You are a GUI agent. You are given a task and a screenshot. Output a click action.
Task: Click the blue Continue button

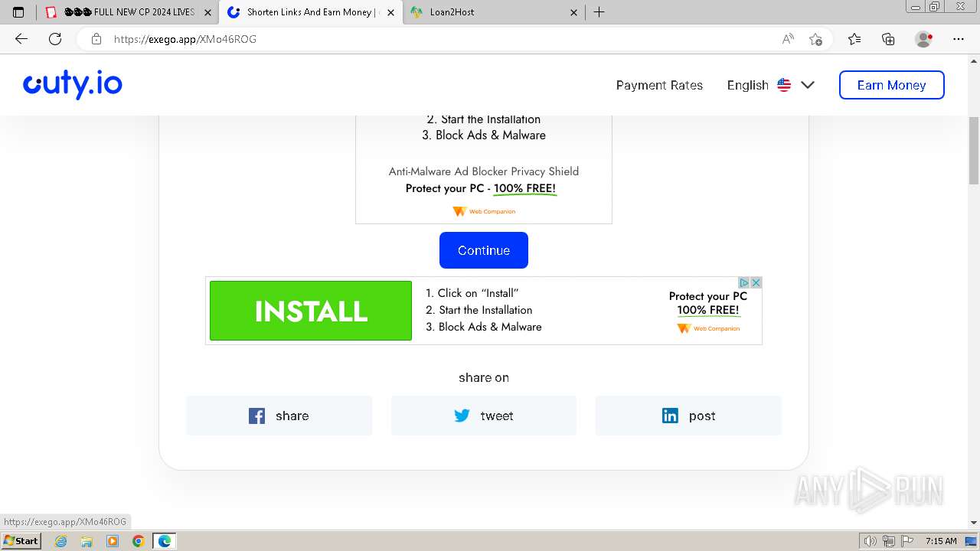484,250
